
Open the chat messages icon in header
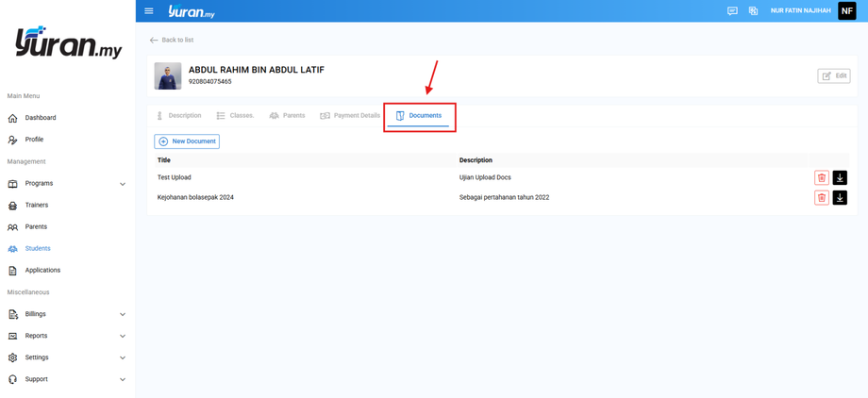732,11
